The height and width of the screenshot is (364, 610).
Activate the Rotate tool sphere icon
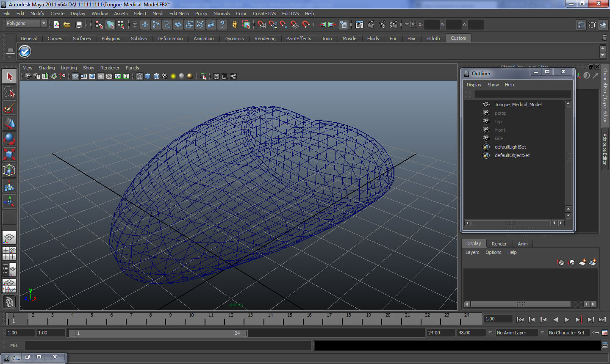[9, 139]
